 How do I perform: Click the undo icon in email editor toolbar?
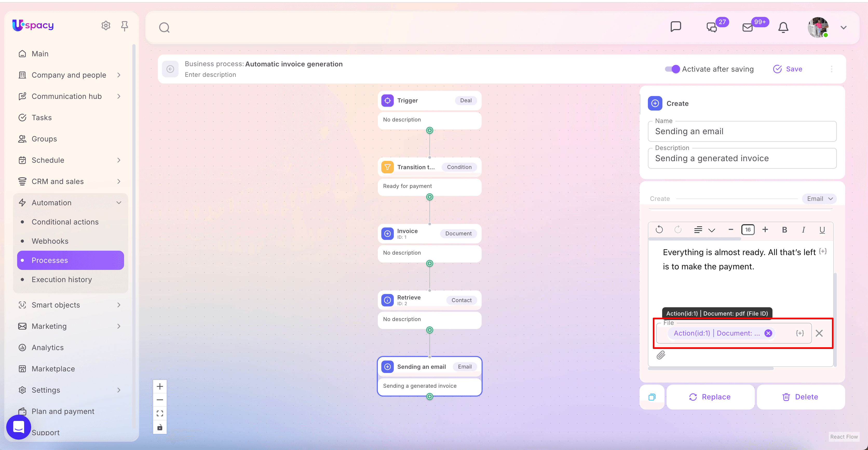point(659,230)
